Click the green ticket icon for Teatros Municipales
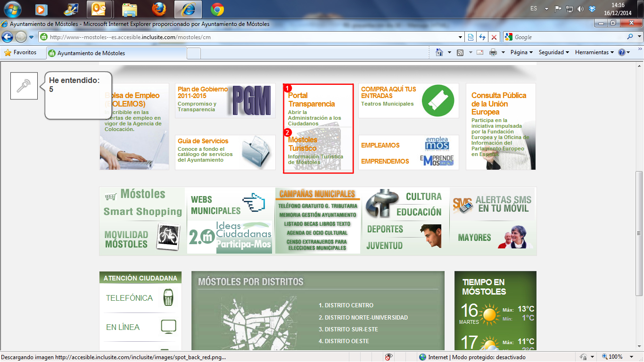The width and height of the screenshot is (644, 362). [x=438, y=100]
